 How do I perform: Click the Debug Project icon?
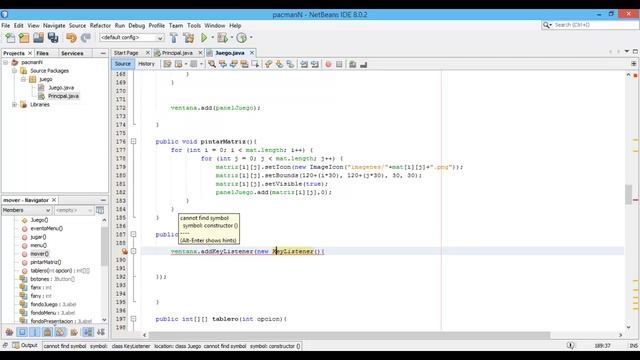point(222,38)
